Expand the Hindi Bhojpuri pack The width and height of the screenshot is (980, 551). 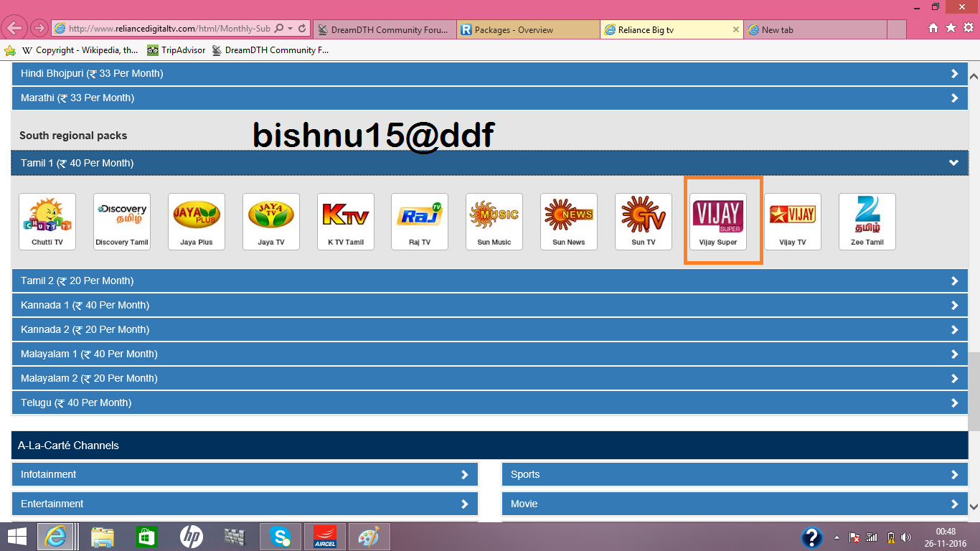tap(489, 73)
